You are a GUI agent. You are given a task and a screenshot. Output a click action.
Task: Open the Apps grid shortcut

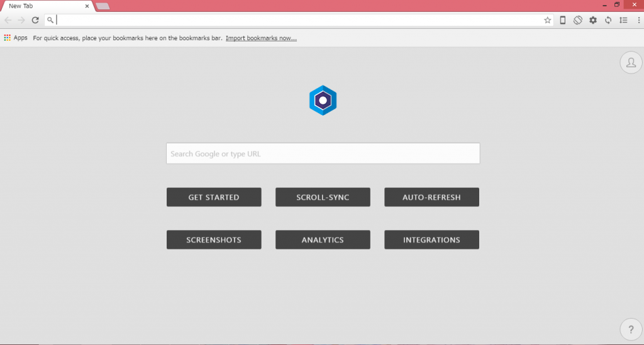click(16, 38)
